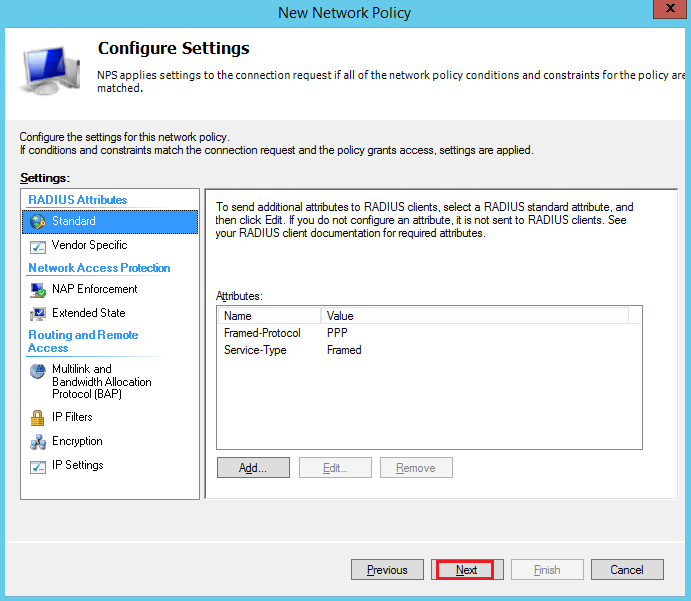Sort attributes by the Name column header
The height and width of the screenshot is (601, 691).
tap(269, 316)
